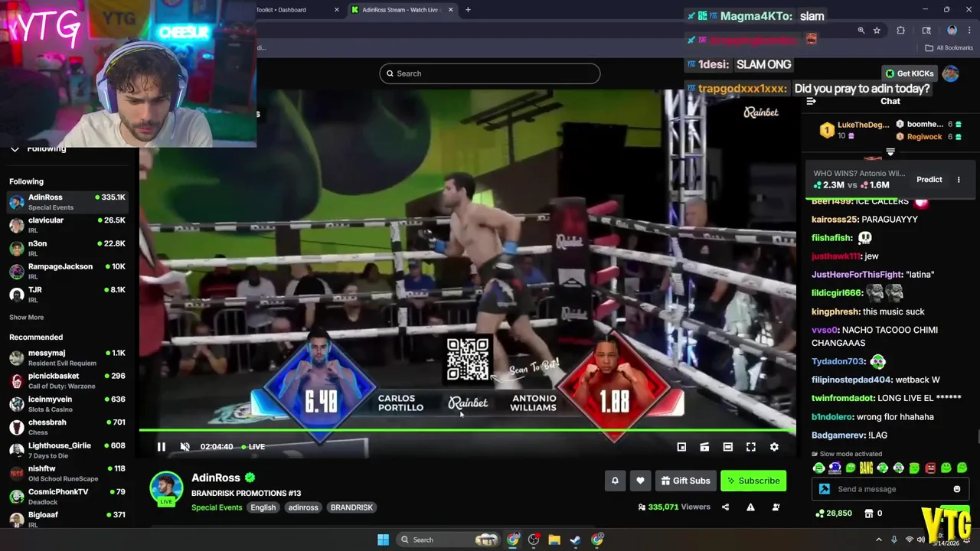This screenshot has height=551, width=980.
Task: Switch to the AdinRoss Stream browser tab
Action: pos(402,10)
